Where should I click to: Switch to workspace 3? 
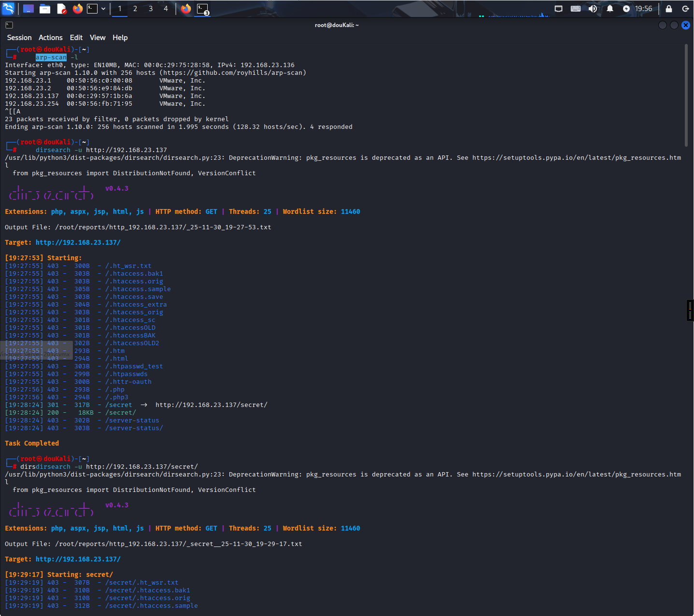(151, 9)
